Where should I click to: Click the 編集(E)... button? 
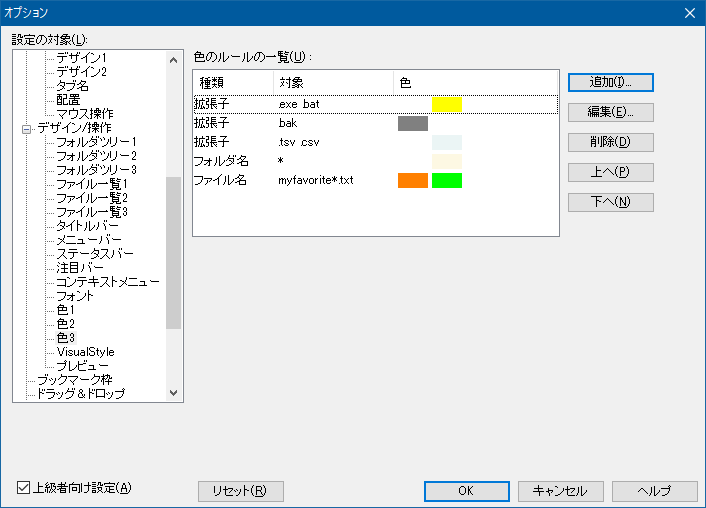pos(610,112)
